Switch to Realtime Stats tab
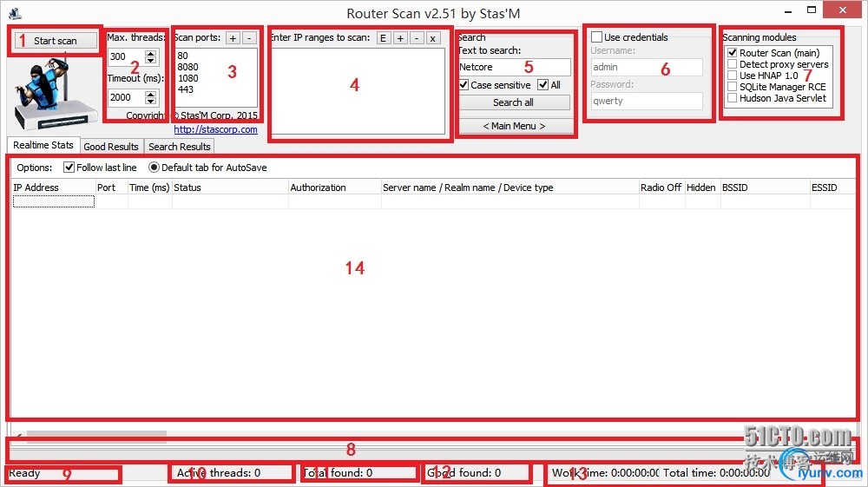 pos(43,145)
